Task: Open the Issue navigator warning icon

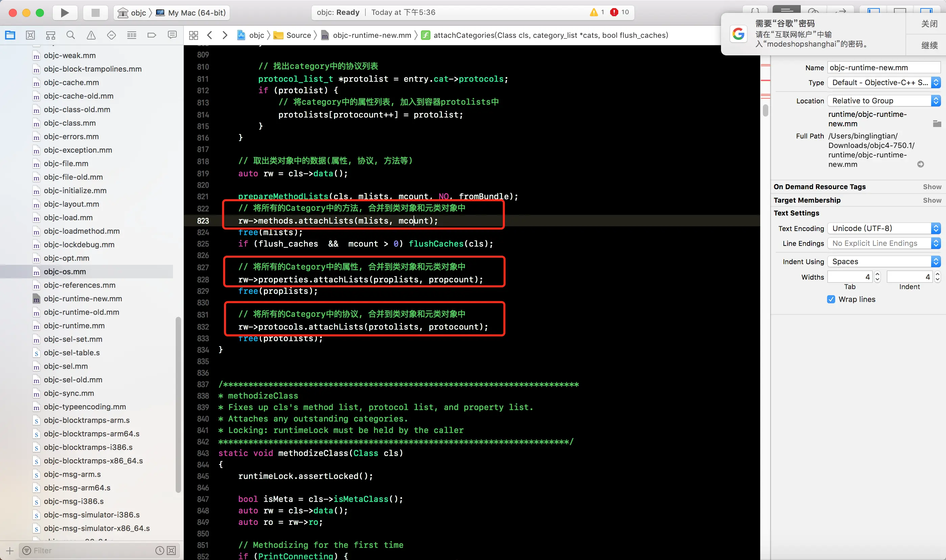Action: (91, 35)
